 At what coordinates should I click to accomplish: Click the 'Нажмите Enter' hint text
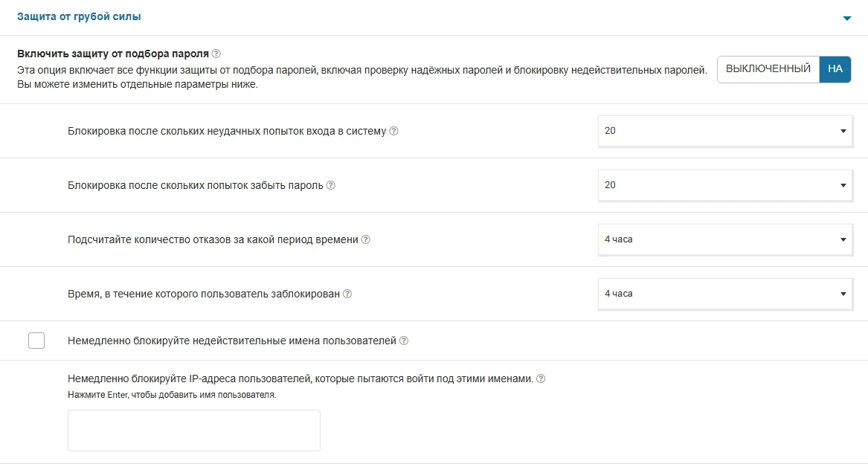(172, 395)
